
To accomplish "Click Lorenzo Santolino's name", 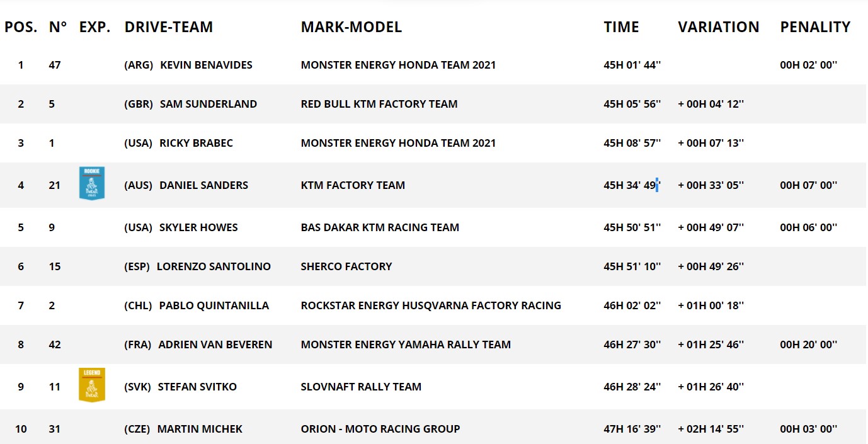I will coord(214,266).
